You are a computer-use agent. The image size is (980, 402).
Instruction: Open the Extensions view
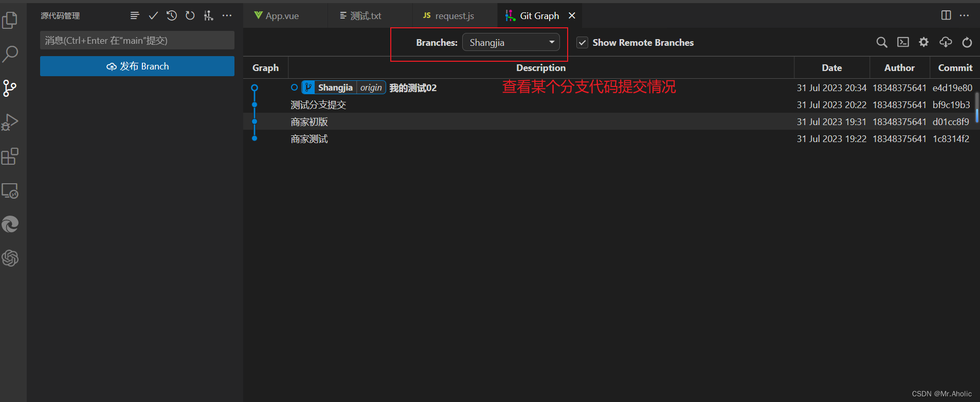coord(10,156)
